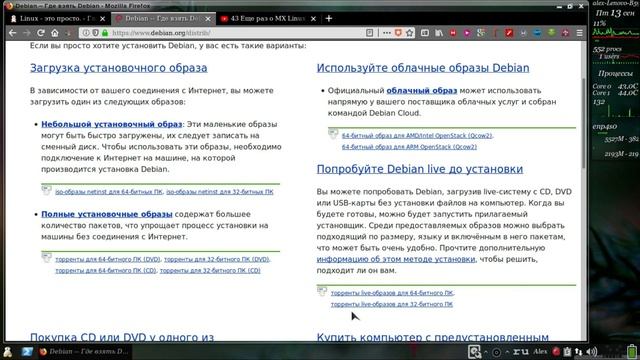The width and height of the screenshot is (640, 360).
Task: Follow 'Полные установочные образы' link
Action: pos(107,214)
